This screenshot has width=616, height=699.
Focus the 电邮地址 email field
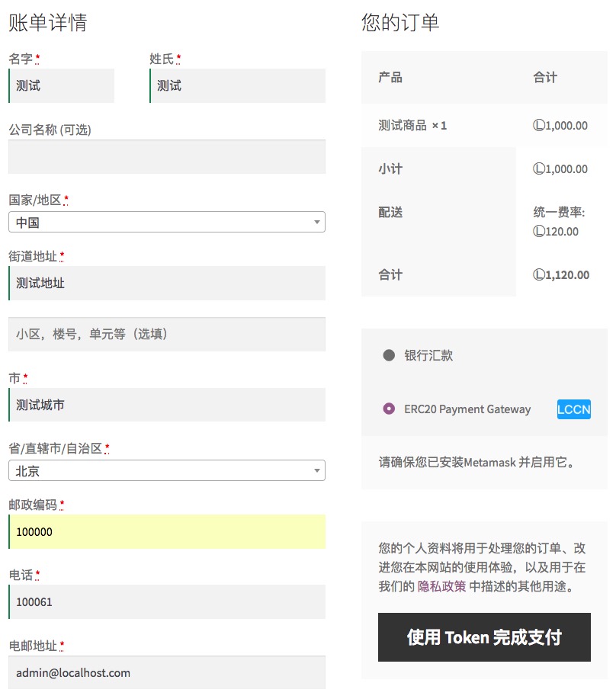[167, 673]
